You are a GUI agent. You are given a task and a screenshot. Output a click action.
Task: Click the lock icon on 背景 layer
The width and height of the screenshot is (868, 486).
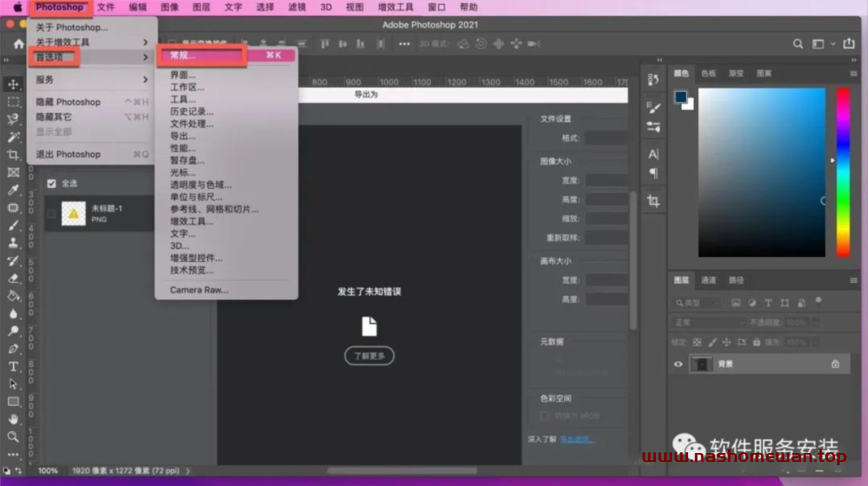pos(835,364)
